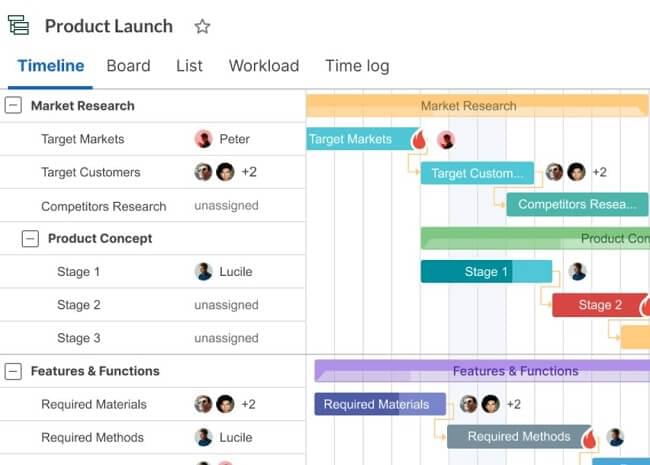Click Lucile's avatar in the Required Methods row
650x465 pixels.
tap(204, 437)
